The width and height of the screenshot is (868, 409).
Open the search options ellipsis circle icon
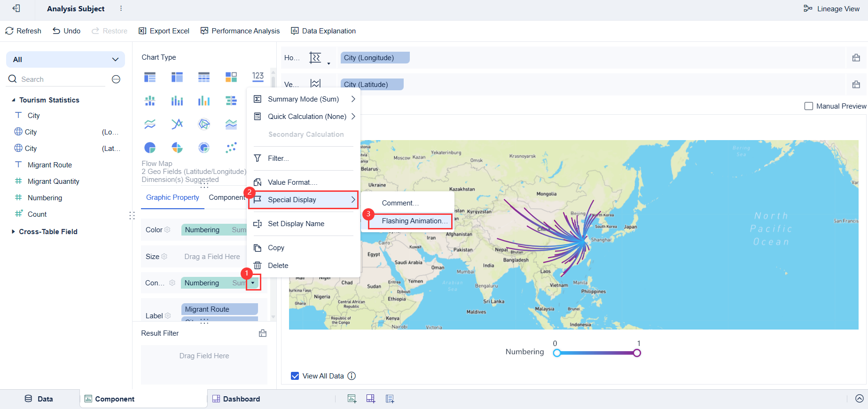coord(116,79)
